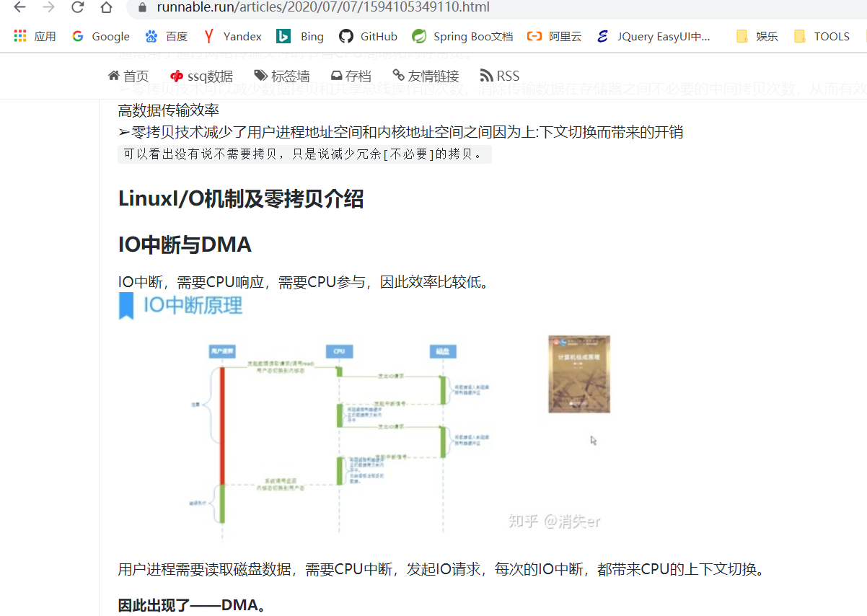Click the 磁盘 box in diagram
The width and height of the screenshot is (867, 616).
pos(441,351)
